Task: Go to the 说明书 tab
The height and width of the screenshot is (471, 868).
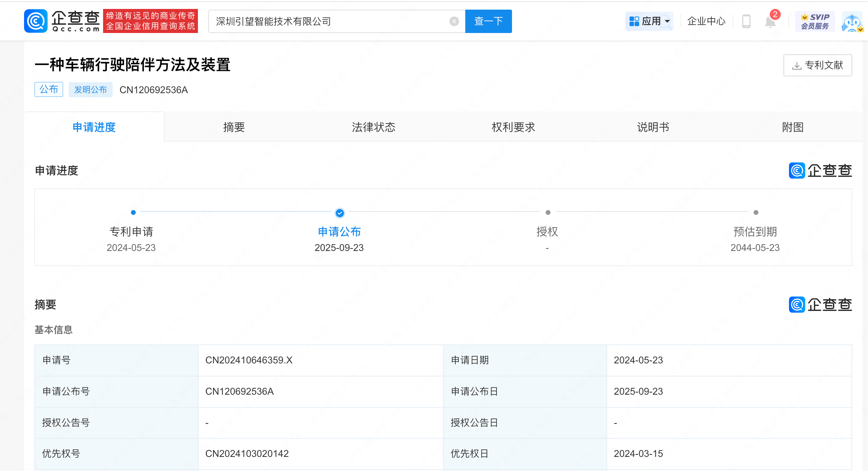Action: 653,127
